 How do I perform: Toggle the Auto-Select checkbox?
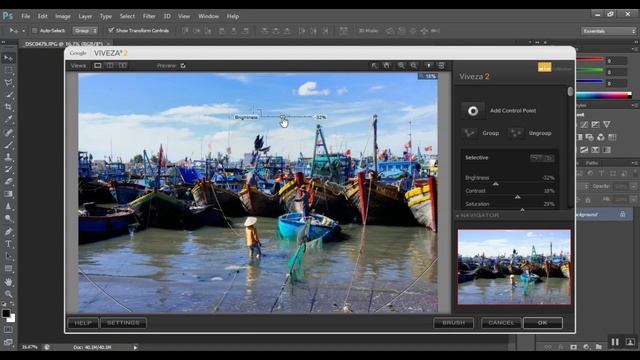[x=34, y=31]
